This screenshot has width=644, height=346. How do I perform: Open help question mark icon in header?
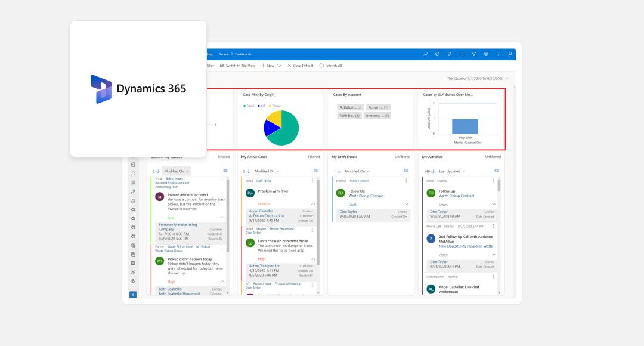[x=498, y=54]
